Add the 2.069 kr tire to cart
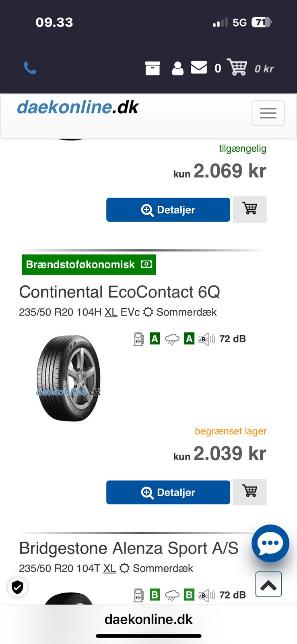 (x=250, y=209)
